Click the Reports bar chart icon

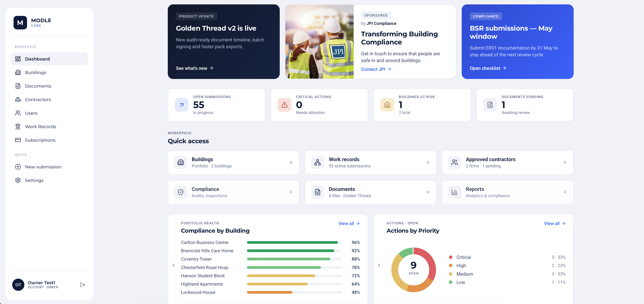454,192
